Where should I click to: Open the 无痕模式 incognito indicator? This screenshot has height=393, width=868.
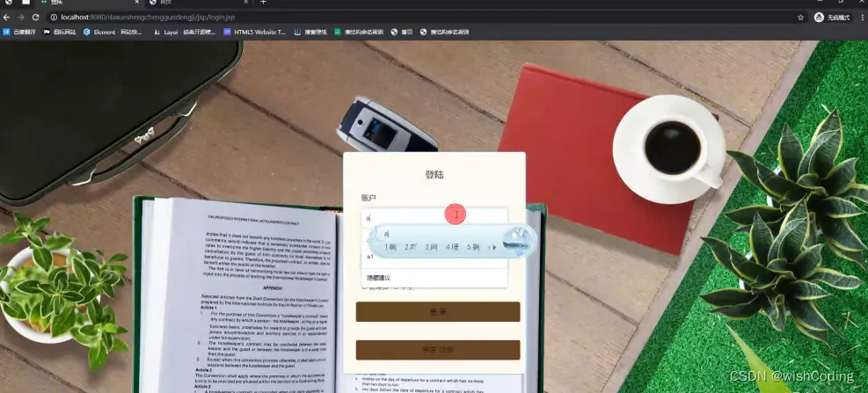[833, 18]
